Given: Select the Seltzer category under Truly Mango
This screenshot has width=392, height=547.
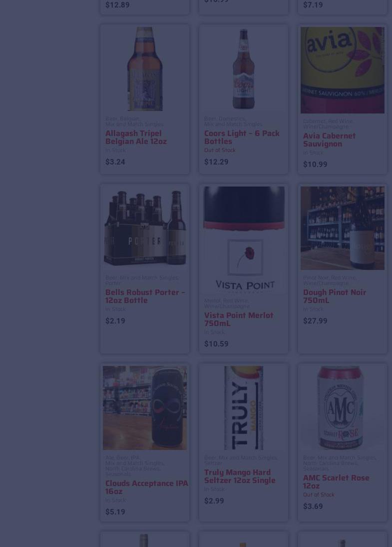Looking at the screenshot, I should [x=213, y=463].
